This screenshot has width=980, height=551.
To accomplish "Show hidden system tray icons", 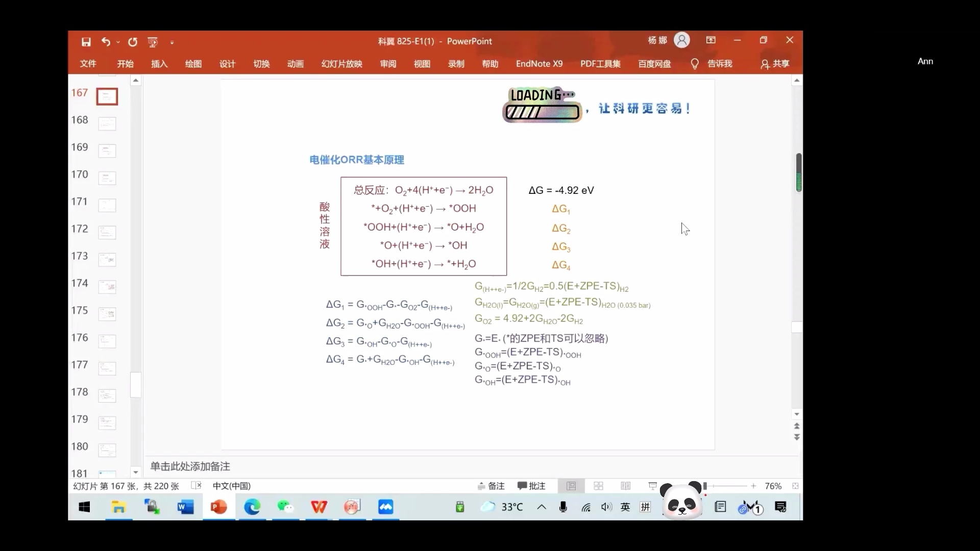I will [541, 507].
